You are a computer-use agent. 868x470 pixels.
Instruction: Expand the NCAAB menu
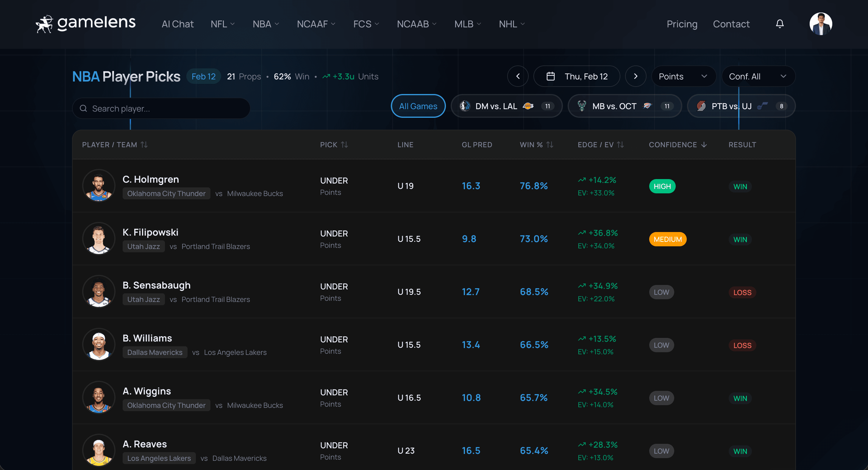coord(417,24)
